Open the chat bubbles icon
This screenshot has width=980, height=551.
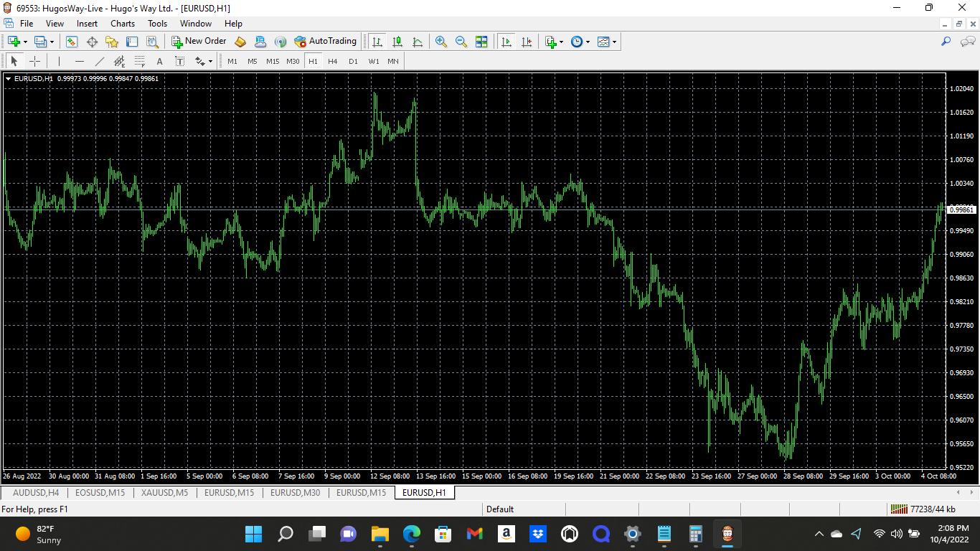(x=967, y=42)
